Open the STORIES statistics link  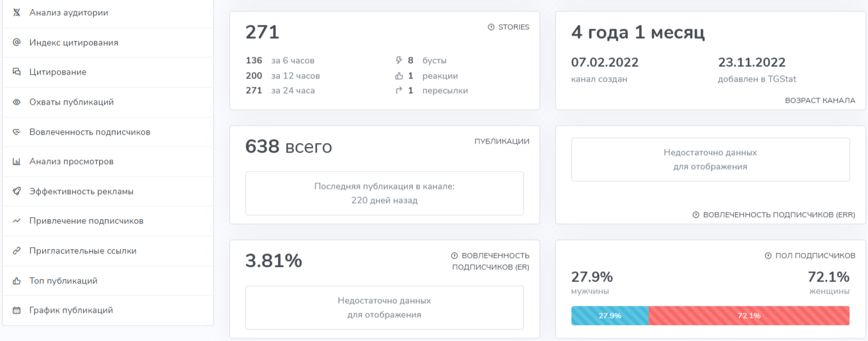pos(509,27)
